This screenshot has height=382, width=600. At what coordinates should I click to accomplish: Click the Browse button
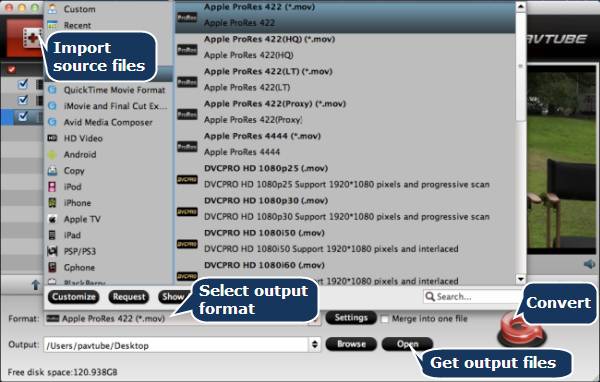point(351,344)
